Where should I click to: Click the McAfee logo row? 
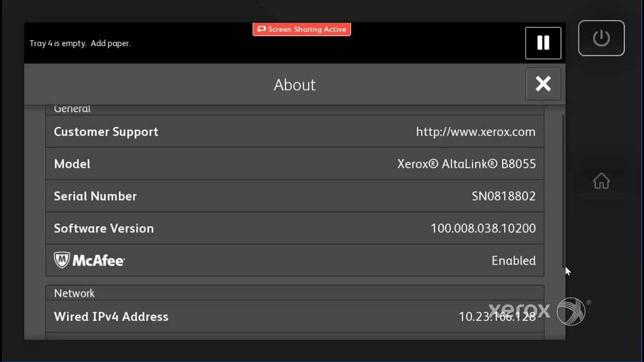pos(295,260)
